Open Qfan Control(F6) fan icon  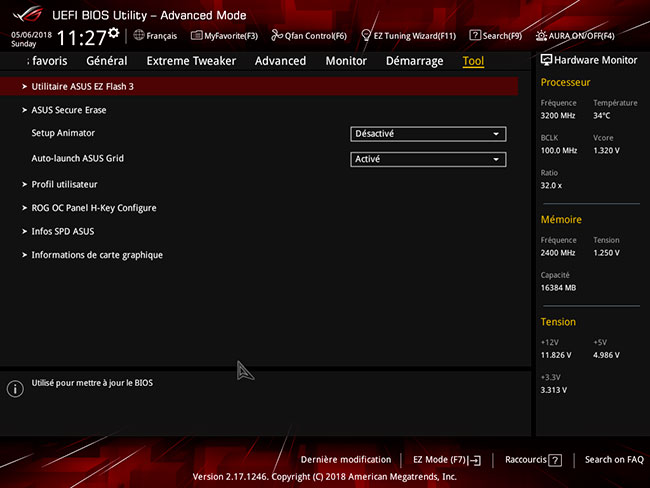277,36
